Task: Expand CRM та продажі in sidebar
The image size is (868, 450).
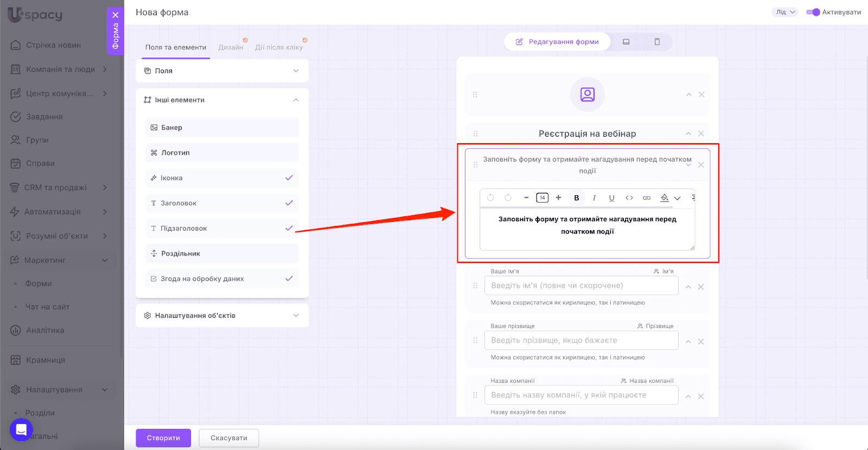Action: (x=105, y=188)
